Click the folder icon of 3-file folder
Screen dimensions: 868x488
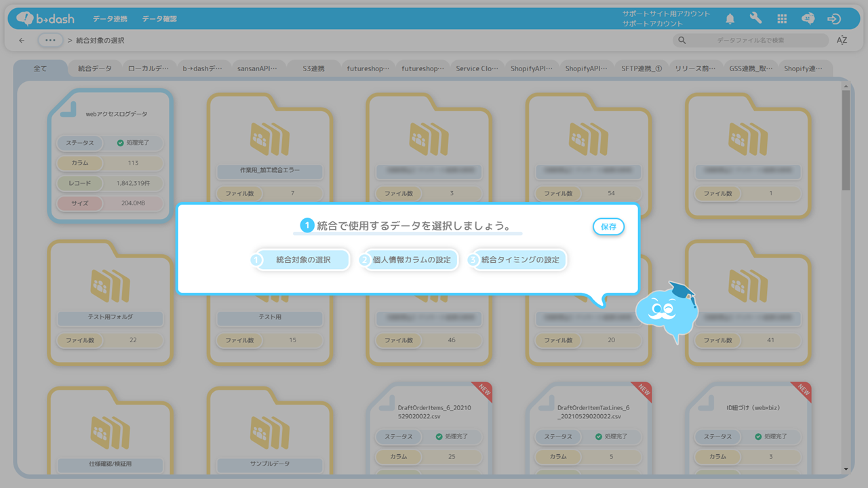429,139
